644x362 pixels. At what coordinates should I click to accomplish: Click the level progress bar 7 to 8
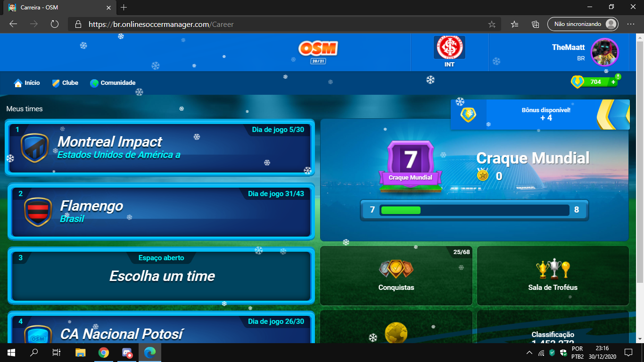pos(475,210)
